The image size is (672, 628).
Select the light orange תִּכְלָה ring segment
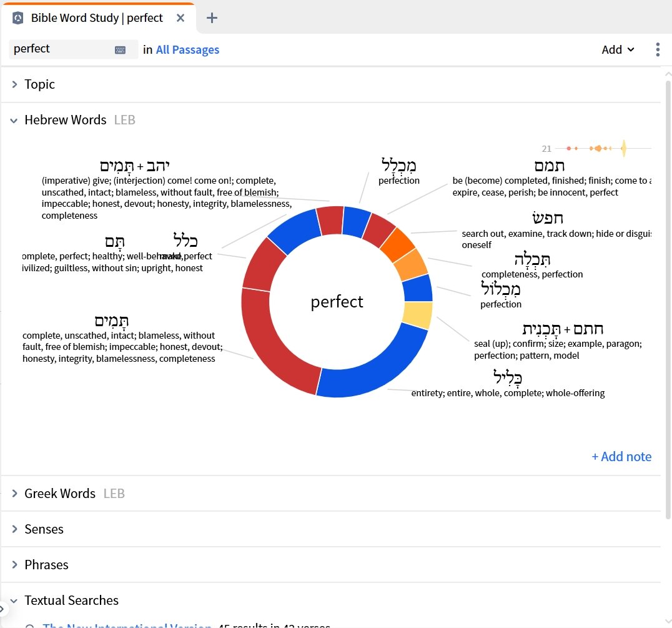coord(412,266)
